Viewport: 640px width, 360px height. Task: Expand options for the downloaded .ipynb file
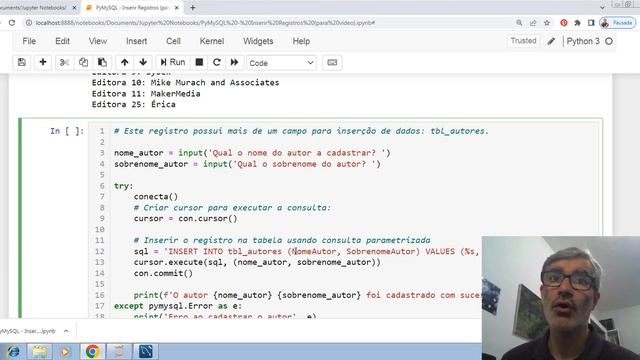point(66,331)
